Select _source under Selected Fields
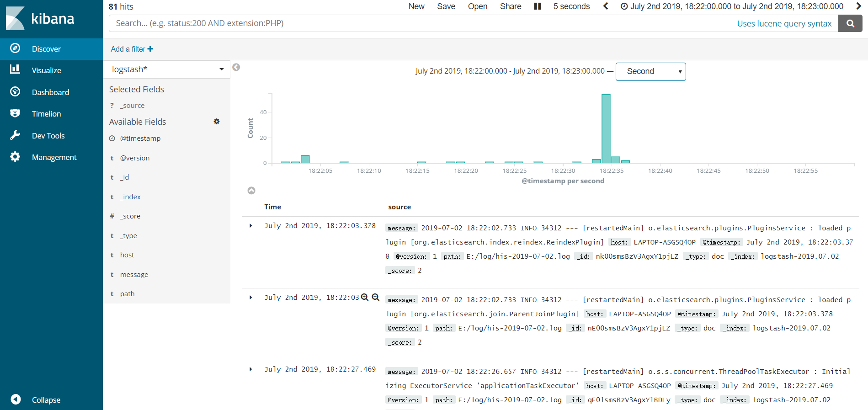 132,106
